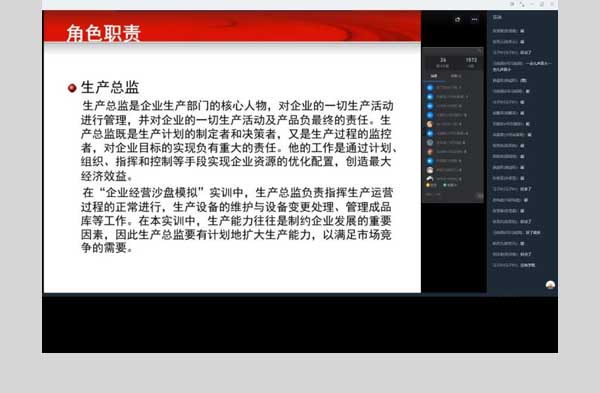Click the 1972 count in the member panel

click(471, 60)
